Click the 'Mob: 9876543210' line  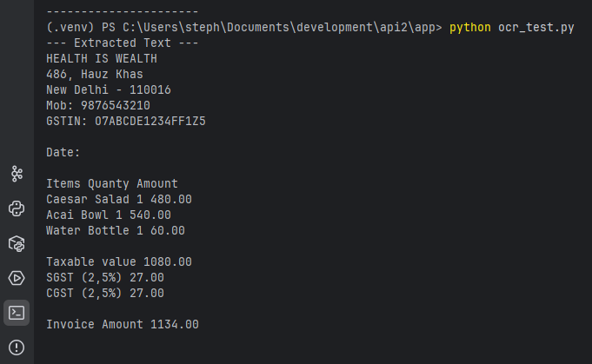(x=98, y=106)
